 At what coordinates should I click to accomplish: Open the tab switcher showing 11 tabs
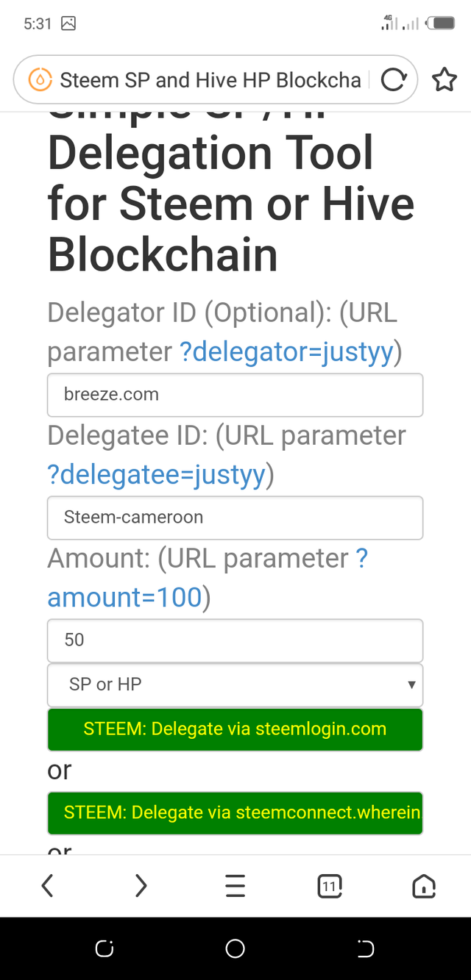click(330, 887)
